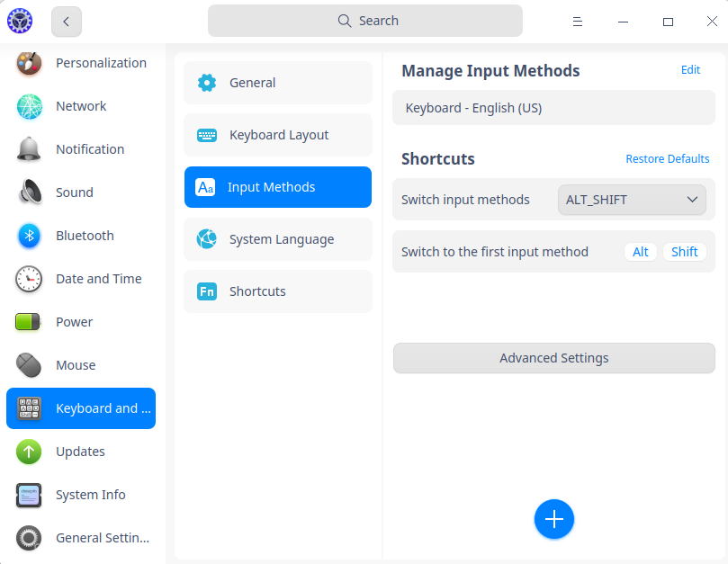Switch to the Keyboard Layout tab

pos(277,134)
